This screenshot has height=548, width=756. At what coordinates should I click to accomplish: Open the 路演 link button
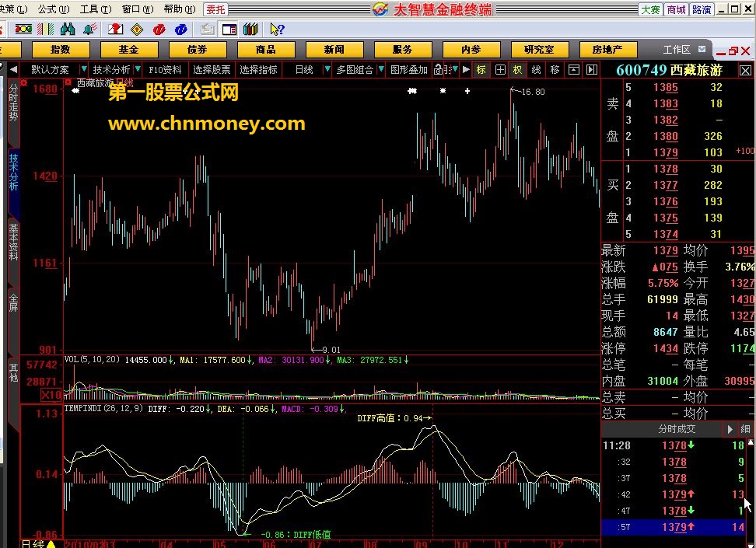(x=702, y=9)
